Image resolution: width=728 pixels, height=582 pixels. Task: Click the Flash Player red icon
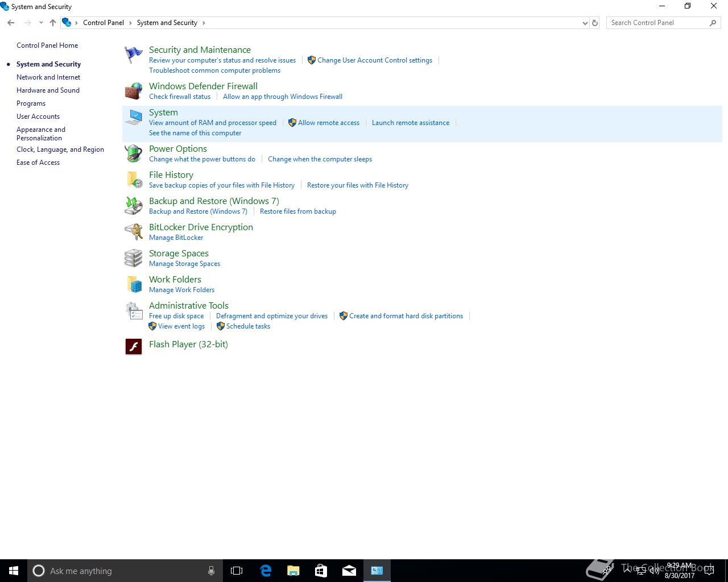coord(134,346)
